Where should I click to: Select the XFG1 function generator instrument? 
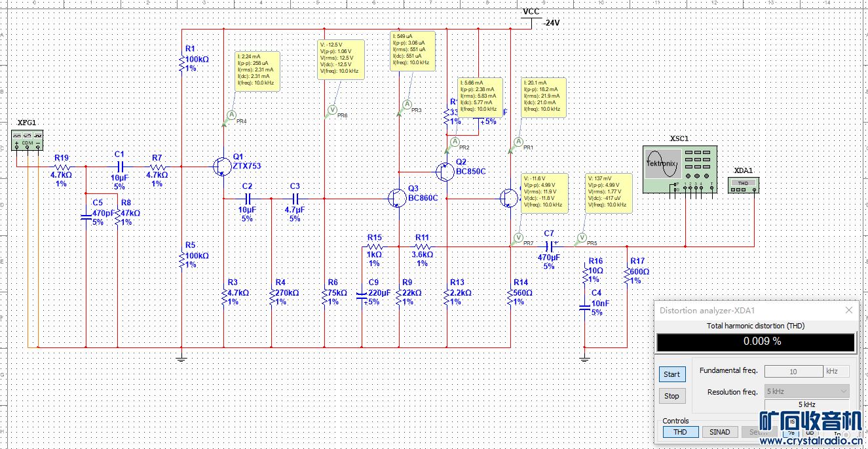coord(27,139)
